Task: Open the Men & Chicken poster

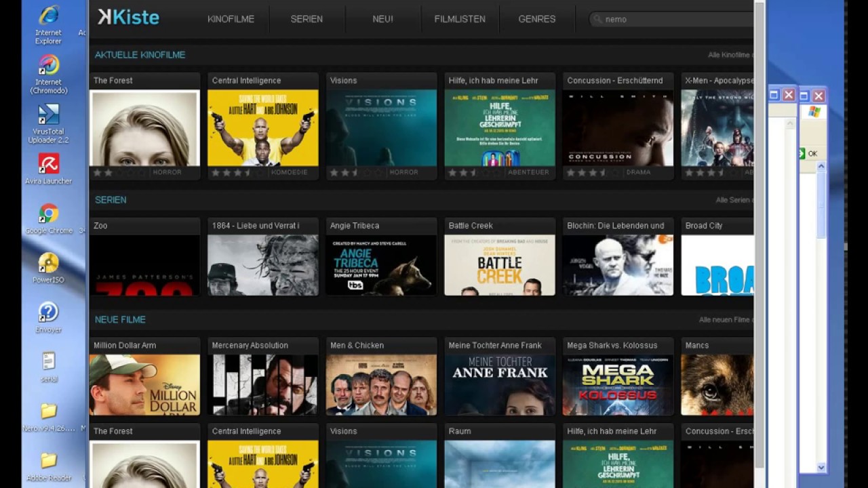Action: [x=381, y=385]
